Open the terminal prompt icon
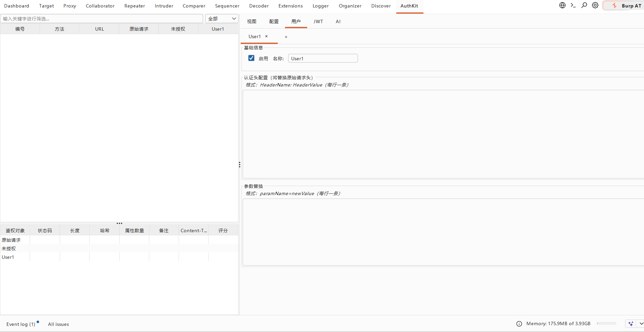 click(x=573, y=5)
